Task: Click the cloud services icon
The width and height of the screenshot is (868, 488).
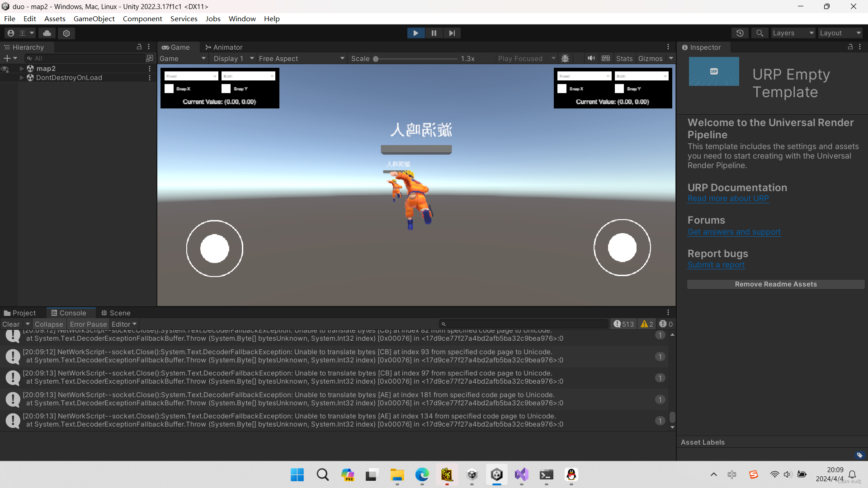Action: pos(47,33)
